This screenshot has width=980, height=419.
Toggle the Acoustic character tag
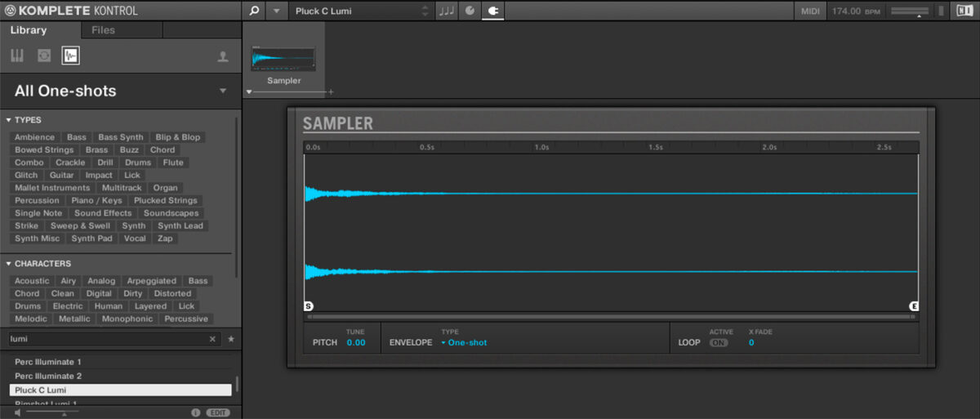32,281
